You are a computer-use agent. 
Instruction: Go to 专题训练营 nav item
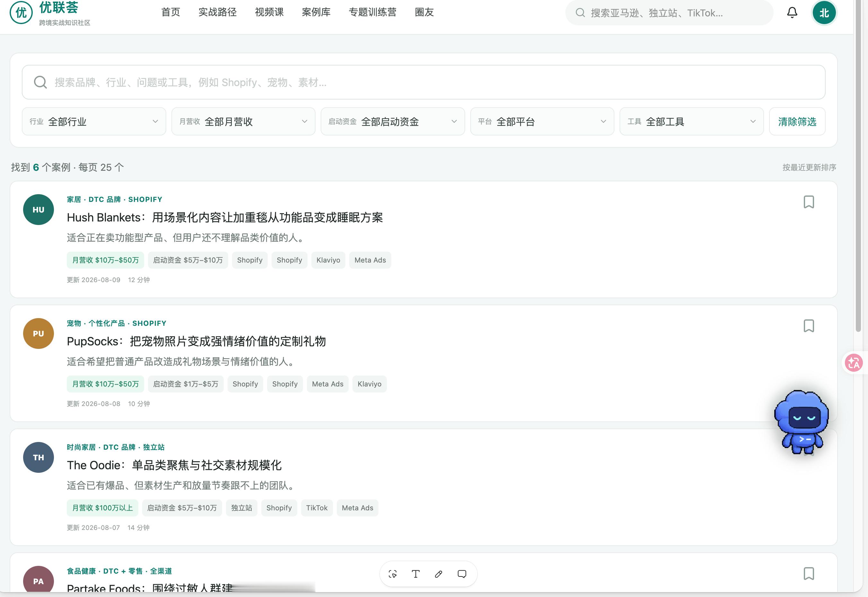pos(373,12)
